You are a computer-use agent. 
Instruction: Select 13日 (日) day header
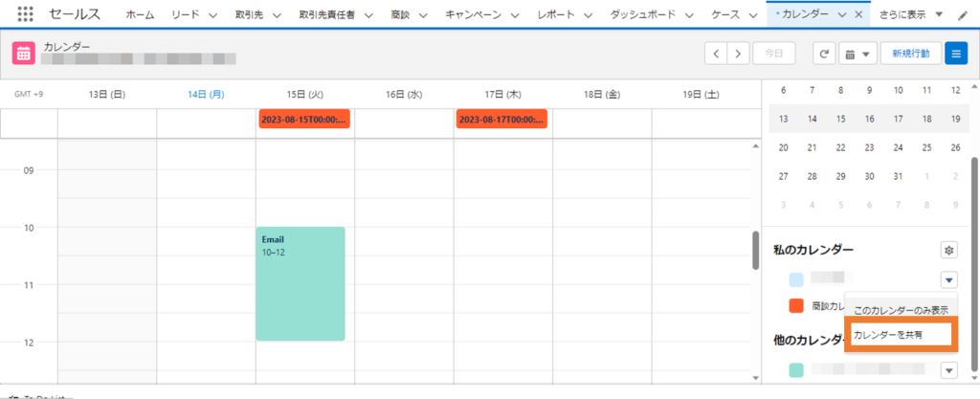107,95
